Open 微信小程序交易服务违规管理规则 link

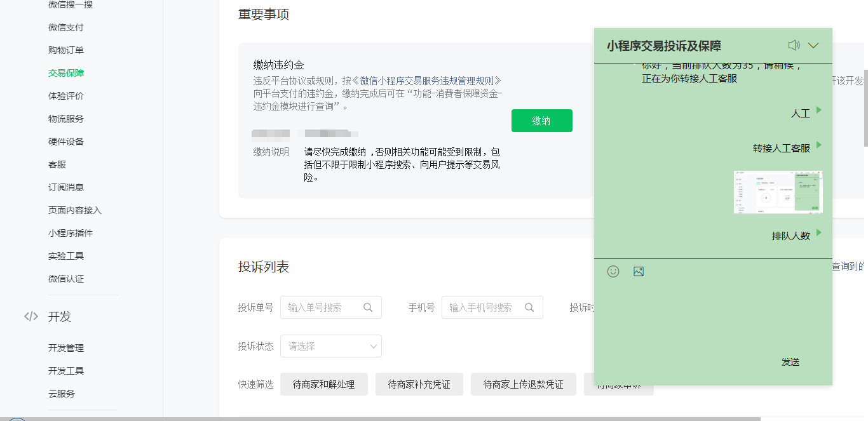427,81
